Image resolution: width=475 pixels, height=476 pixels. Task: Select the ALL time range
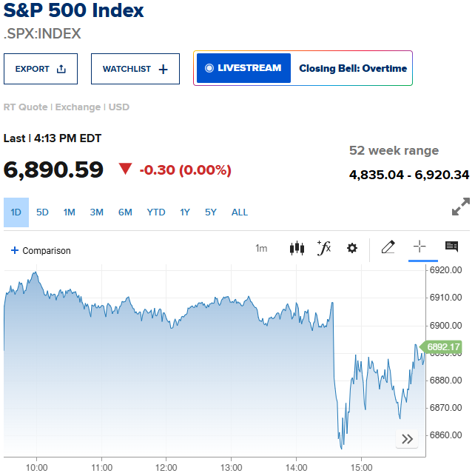point(240,212)
